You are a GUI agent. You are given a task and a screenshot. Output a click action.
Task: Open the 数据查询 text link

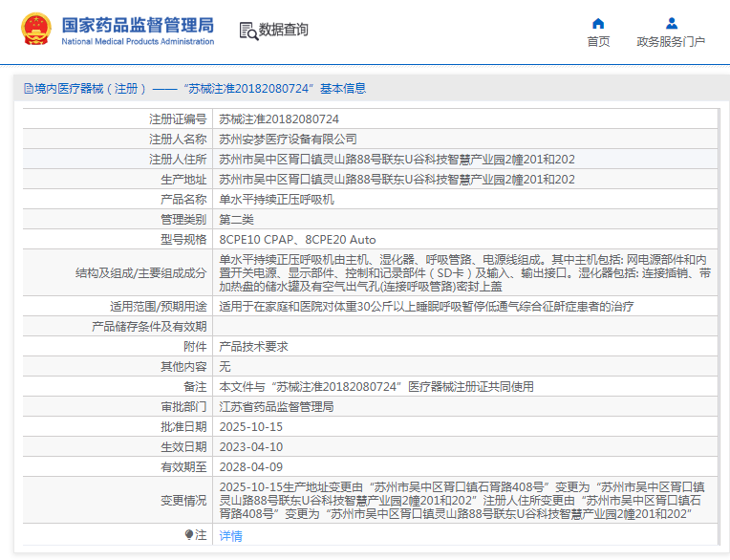tap(284, 31)
